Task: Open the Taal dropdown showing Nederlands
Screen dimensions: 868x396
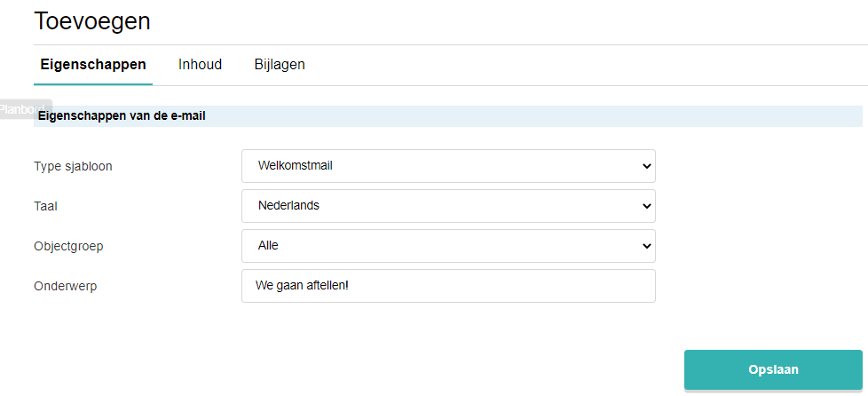Action: 448,205
